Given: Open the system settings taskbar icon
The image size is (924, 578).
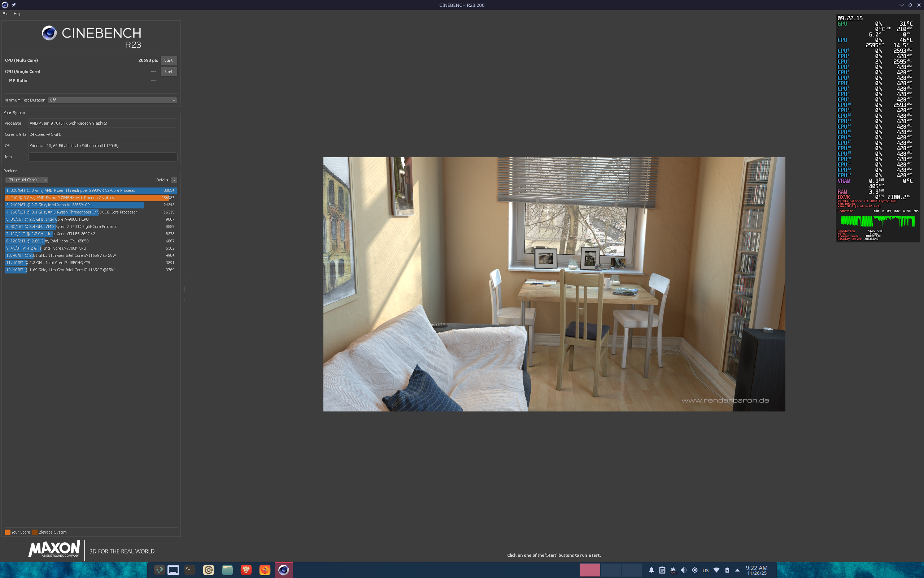Looking at the screenshot, I should click(209, 570).
